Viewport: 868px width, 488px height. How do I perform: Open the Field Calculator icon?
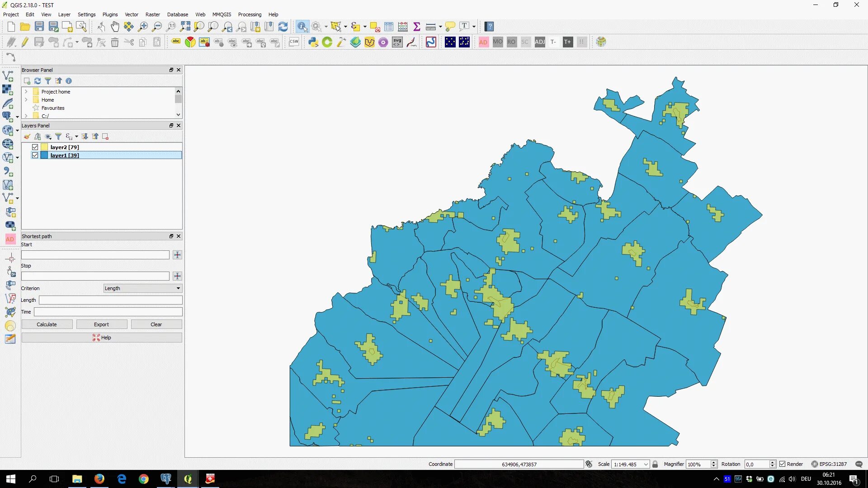click(x=403, y=27)
